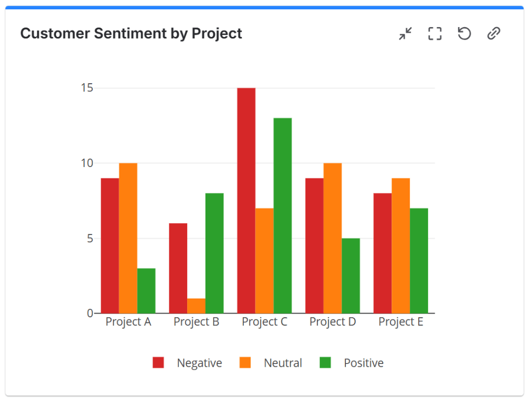Toggle the Neutral legend entry
The height and width of the screenshot is (401, 532).
282,363
